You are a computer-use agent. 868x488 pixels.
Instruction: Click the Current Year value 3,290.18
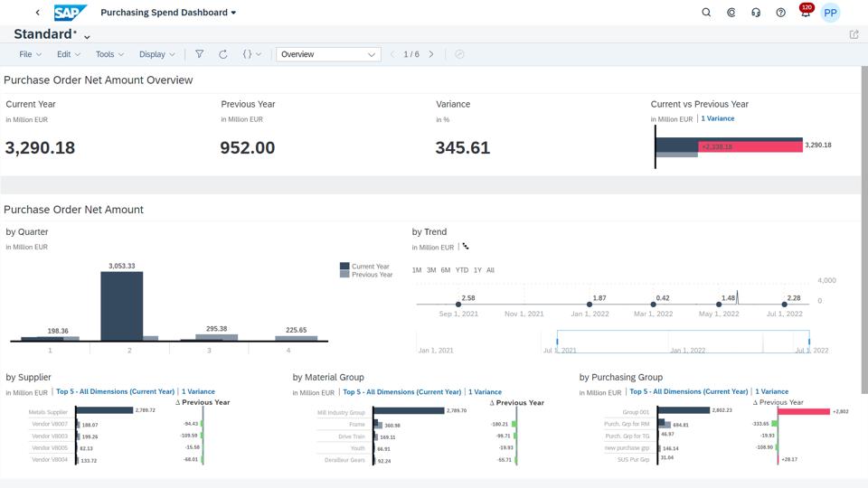[40, 147]
